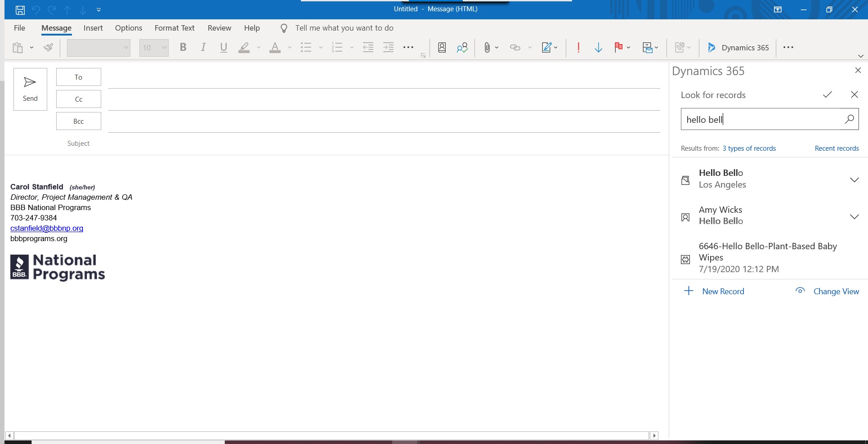Open the Help tab
The width and height of the screenshot is (868, 444).
252,28
